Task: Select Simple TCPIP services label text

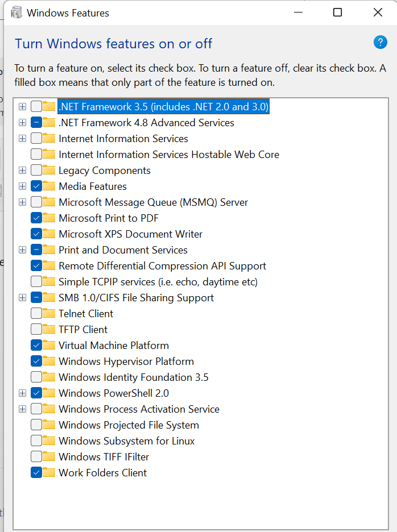Action: 158,281
